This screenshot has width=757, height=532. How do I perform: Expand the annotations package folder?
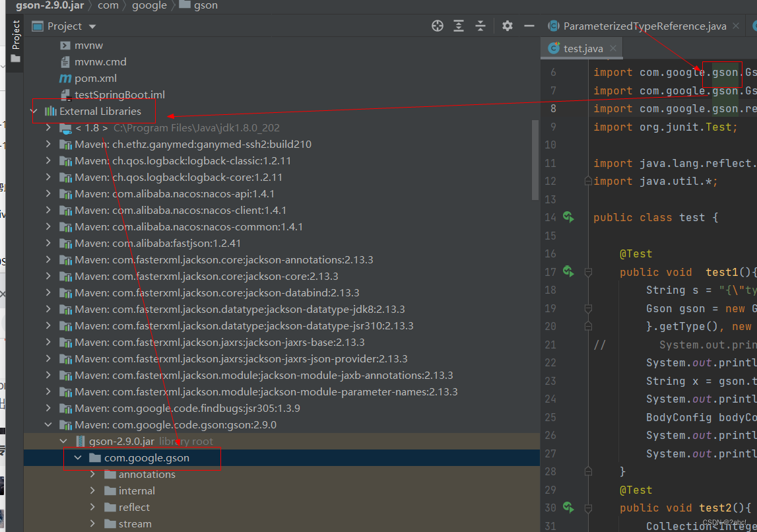click(x=92, y=475)
